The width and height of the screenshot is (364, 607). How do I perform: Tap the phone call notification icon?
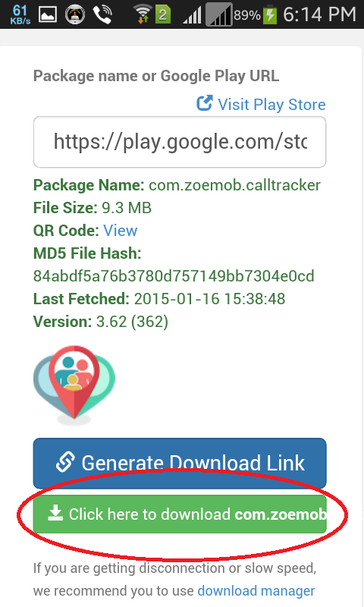(x=102, y=15)
